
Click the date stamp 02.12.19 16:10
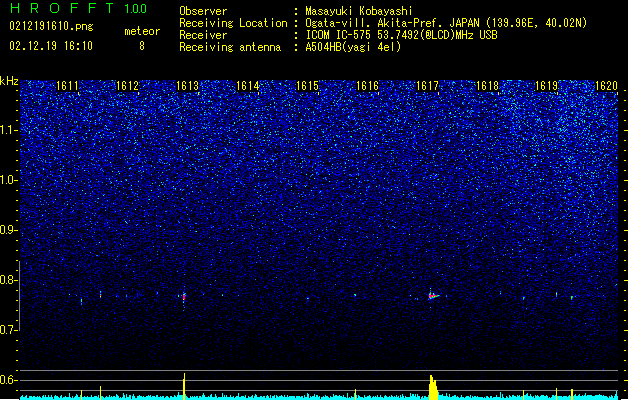pyautogui.click(x=51, y=46)
